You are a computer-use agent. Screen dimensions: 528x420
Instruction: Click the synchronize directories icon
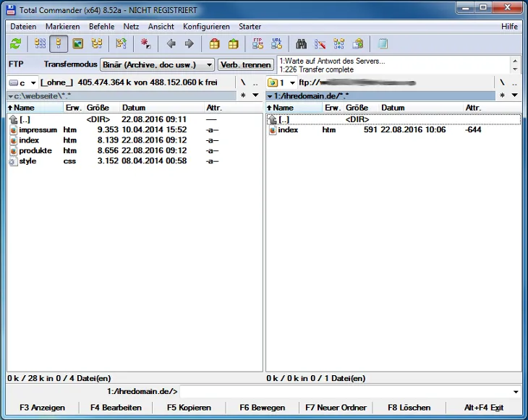[338, 44]
